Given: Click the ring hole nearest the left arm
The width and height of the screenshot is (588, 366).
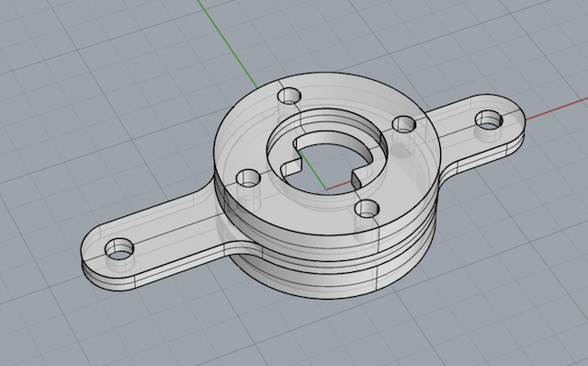Looking at the screenshot, I should tap(248, 177).
